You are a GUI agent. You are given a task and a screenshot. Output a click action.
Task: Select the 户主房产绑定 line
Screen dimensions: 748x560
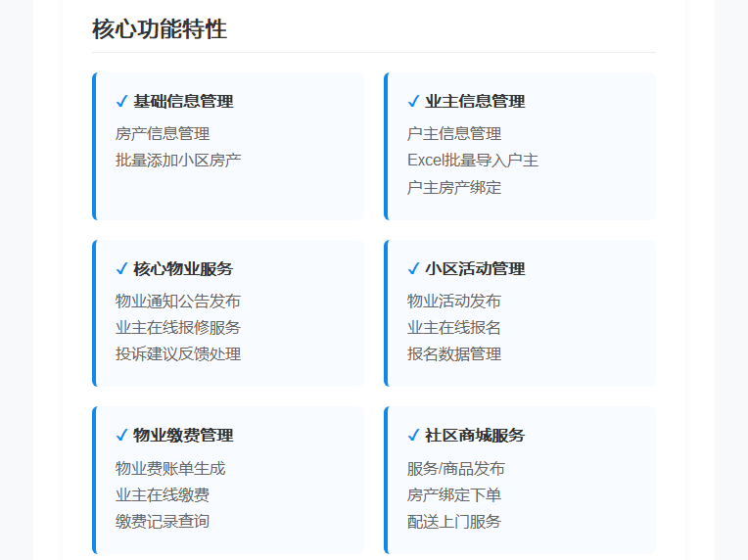point(454,187)
